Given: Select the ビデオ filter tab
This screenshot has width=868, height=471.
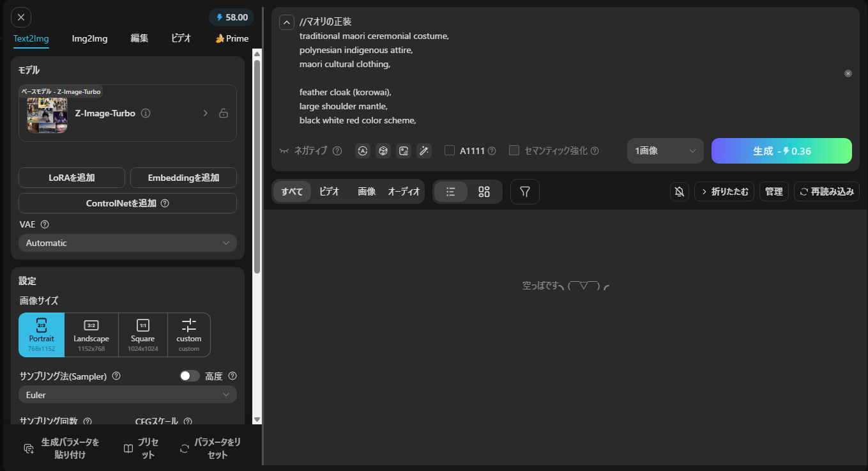Looking at the screenshot, I should click(329, 192).
